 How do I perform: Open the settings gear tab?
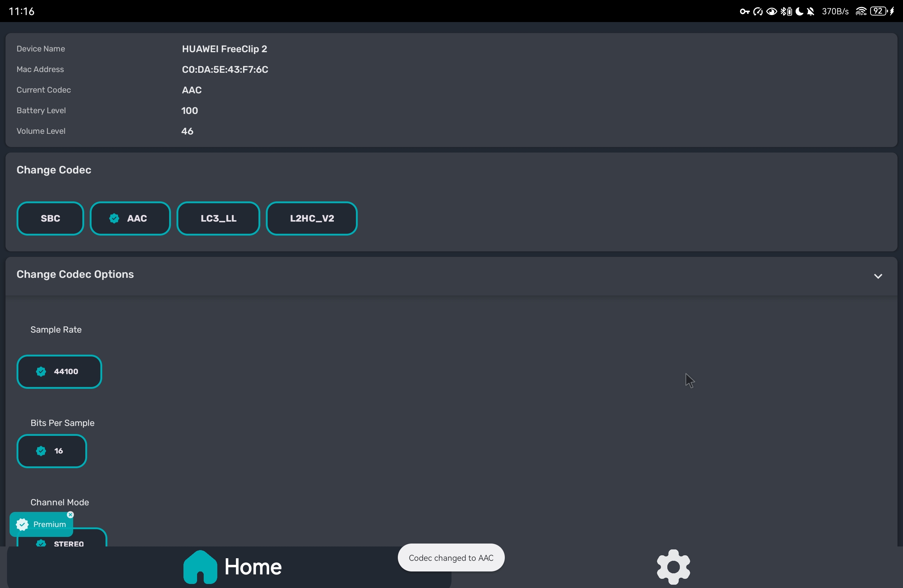(673, 567)
